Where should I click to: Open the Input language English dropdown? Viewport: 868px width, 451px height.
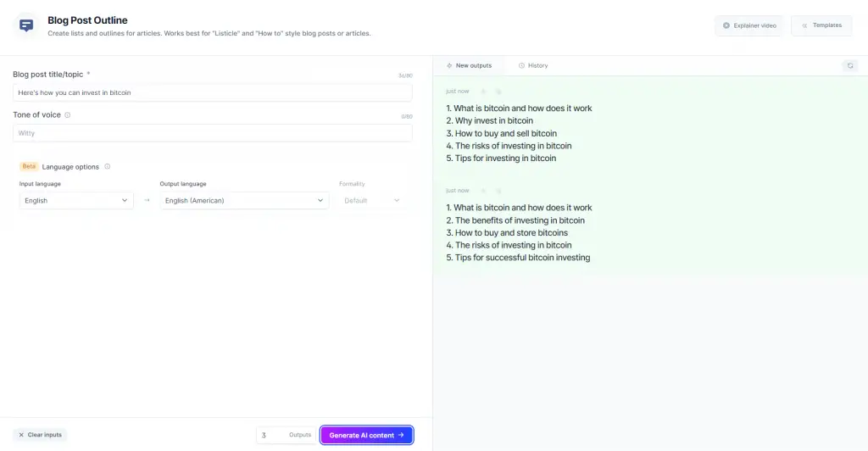76,200
